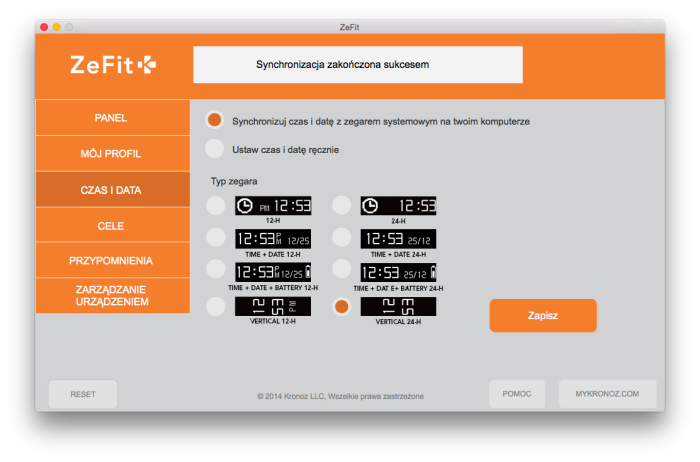This screenshot has width=700, height=462.
Task: Open the CELE sidebar tab
Action: tap(111, 226)
